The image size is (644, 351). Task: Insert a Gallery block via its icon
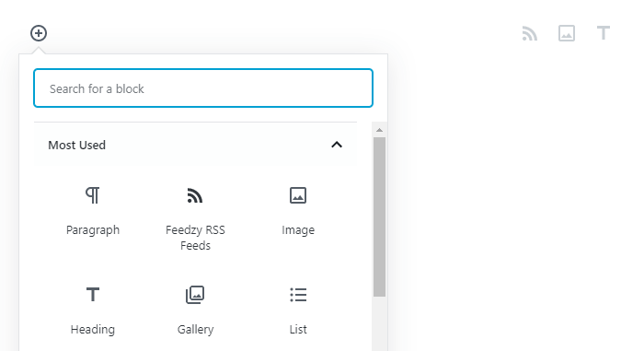[x=195, y=295]
